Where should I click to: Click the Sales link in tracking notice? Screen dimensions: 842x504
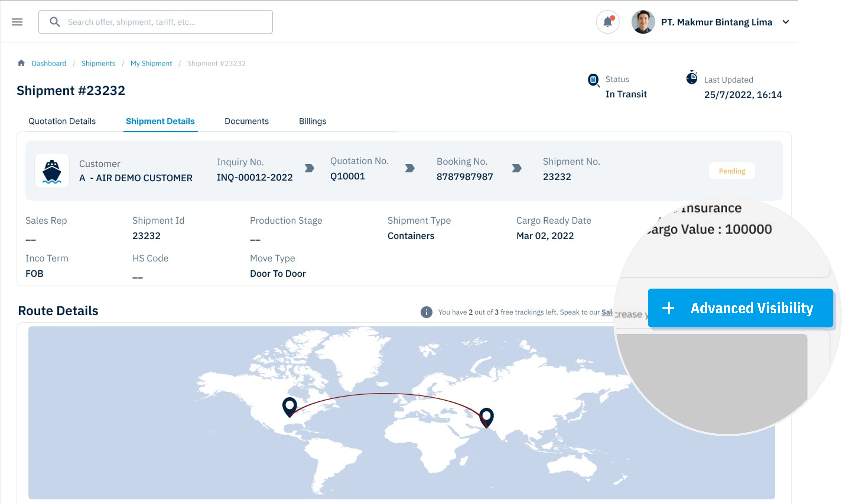[607, 312]
